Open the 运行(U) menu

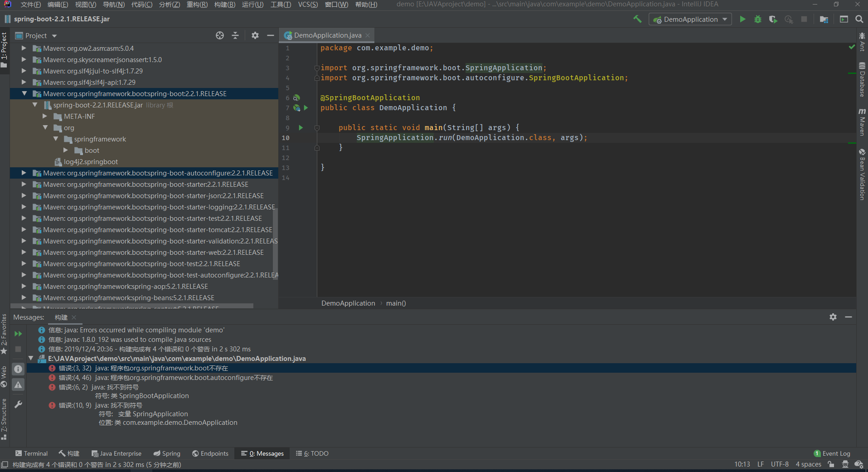click(252, 5)
